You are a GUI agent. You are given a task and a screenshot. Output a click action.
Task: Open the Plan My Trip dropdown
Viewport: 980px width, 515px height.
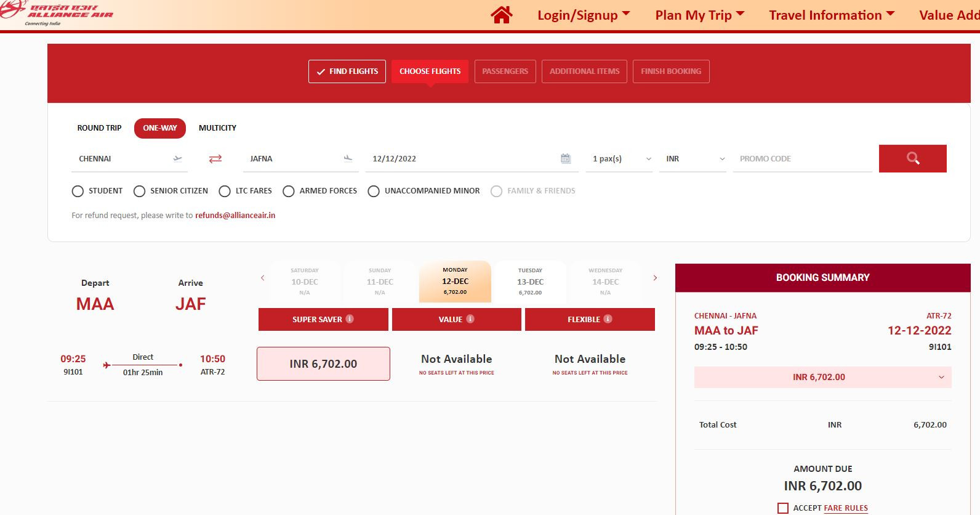point(700,15)
